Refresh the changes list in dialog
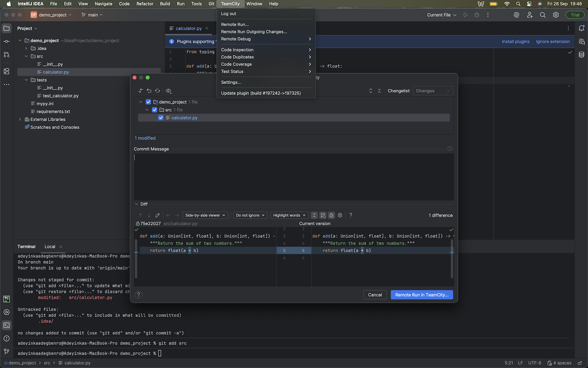The width and height of the screenshot is (588, 368). pyautogui.click(x=158, y=91)
